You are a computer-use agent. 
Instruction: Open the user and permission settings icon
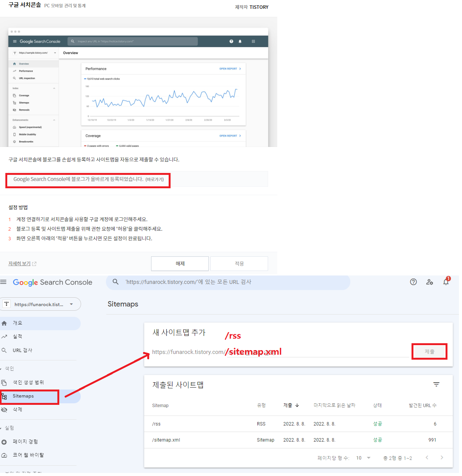click(429, 282)
